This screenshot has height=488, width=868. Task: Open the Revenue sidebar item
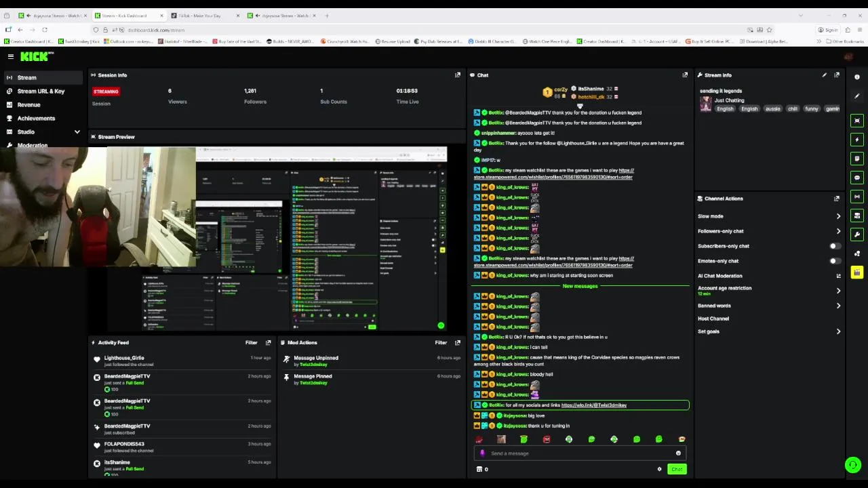pos(43,104)
